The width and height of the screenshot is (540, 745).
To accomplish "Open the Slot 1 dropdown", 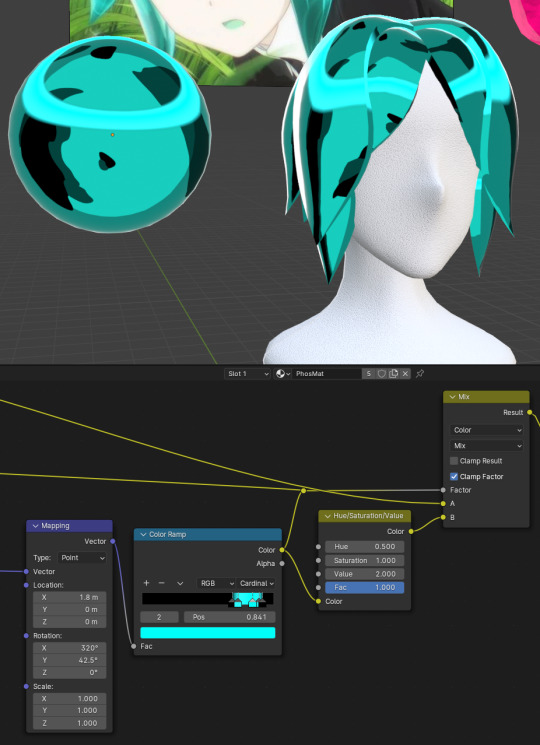I will pos(247,374).
